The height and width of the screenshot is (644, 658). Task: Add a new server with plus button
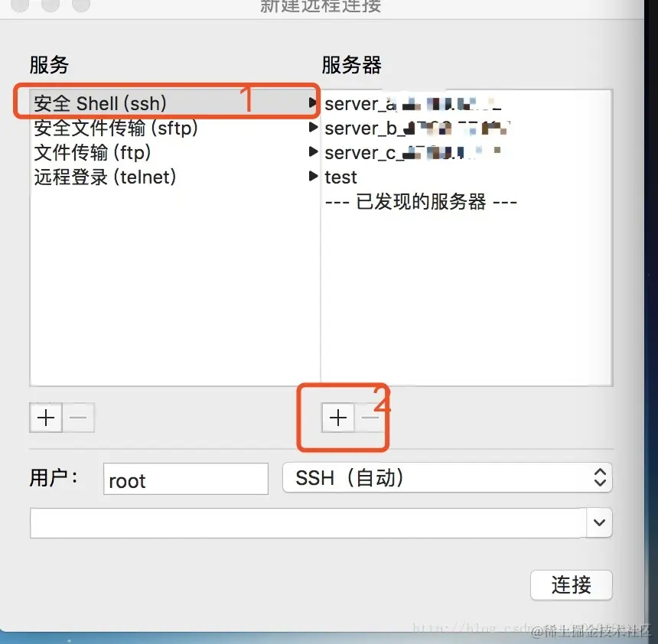338,418
